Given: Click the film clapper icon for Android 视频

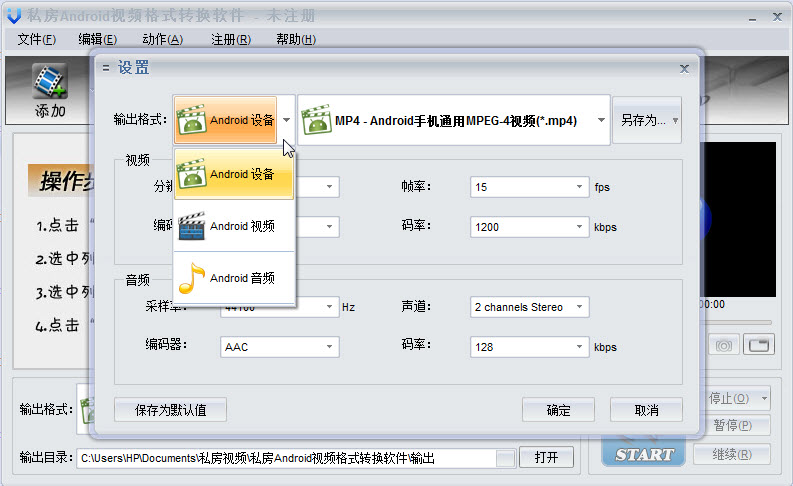Looking at the screenshot, I should [192, 226].
